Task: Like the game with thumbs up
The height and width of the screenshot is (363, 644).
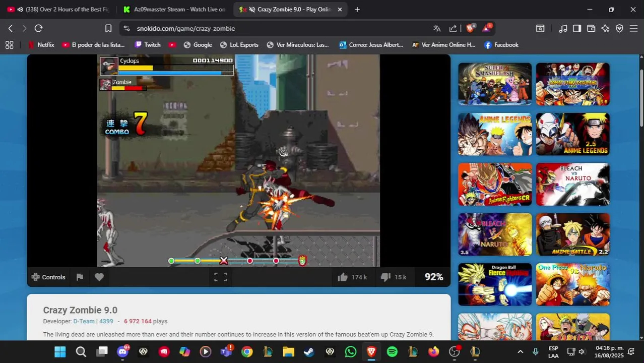Action: (351, 277)
